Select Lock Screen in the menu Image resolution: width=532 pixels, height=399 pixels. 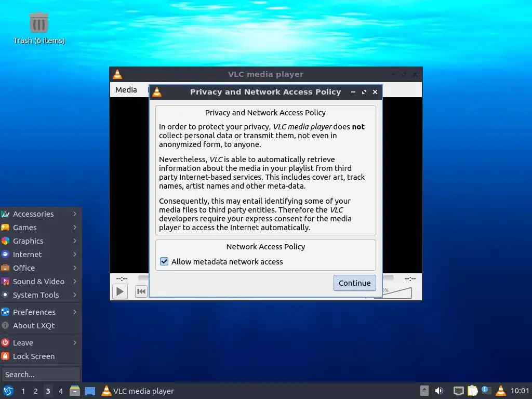click(41, 356)
